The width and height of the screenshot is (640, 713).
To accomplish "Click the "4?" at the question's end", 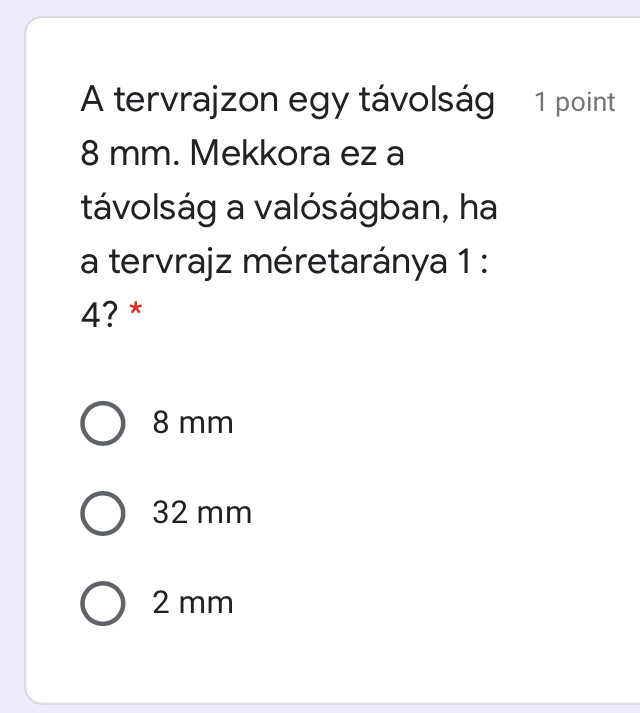I will click(100, 316).
